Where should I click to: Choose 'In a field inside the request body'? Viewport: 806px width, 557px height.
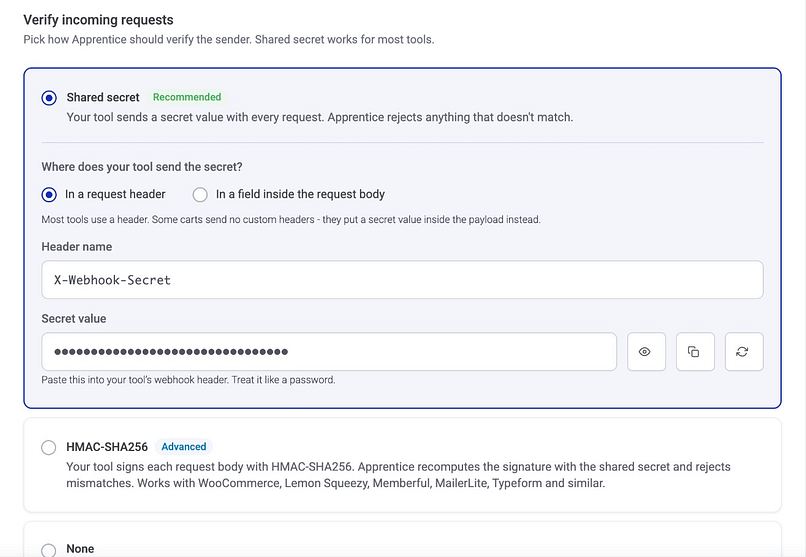pos(200,195)
